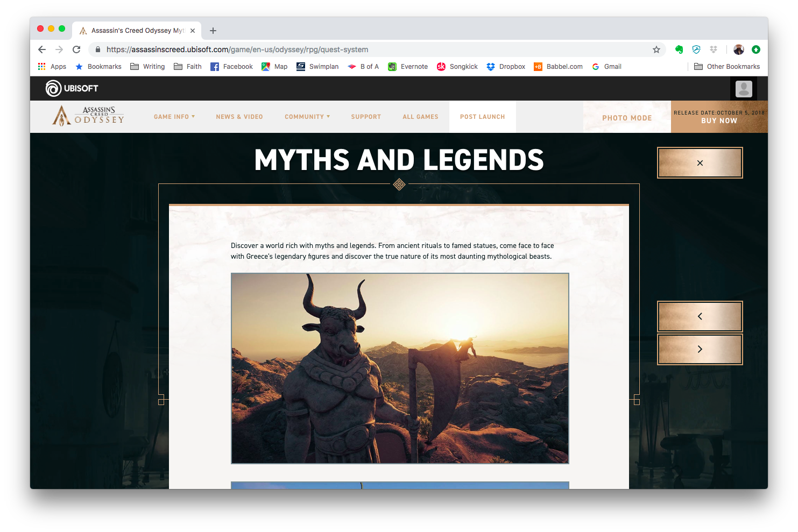Click the secure lock icon in address bar

click(x=97, y=49)
